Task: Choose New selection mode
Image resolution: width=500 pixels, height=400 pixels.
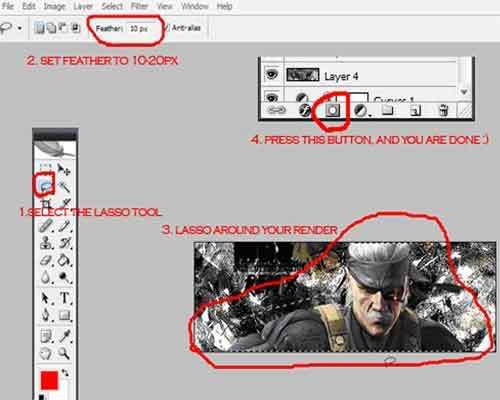Action: (40, 28)
